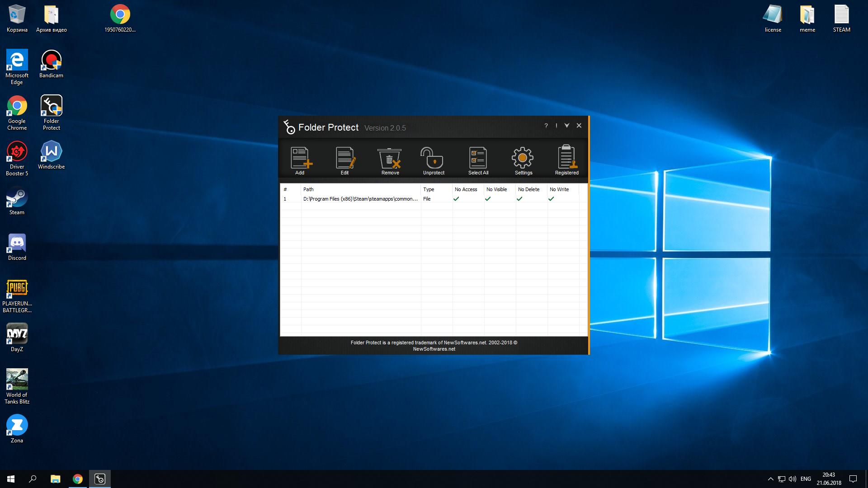The width and height of the screenshot is (868, 488).
Task: Click the exclamation info button in title bar
Action: click(x=556, y=126)
